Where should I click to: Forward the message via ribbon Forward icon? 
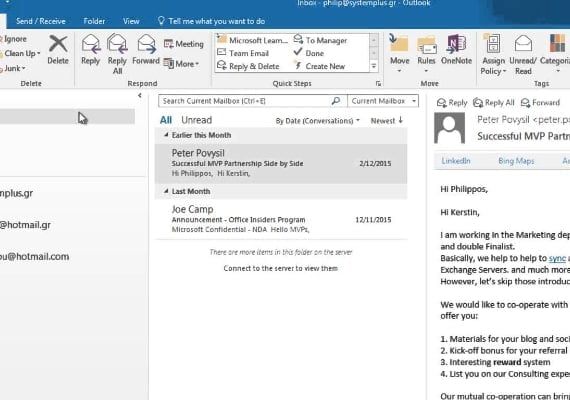(x=146, y=44)
